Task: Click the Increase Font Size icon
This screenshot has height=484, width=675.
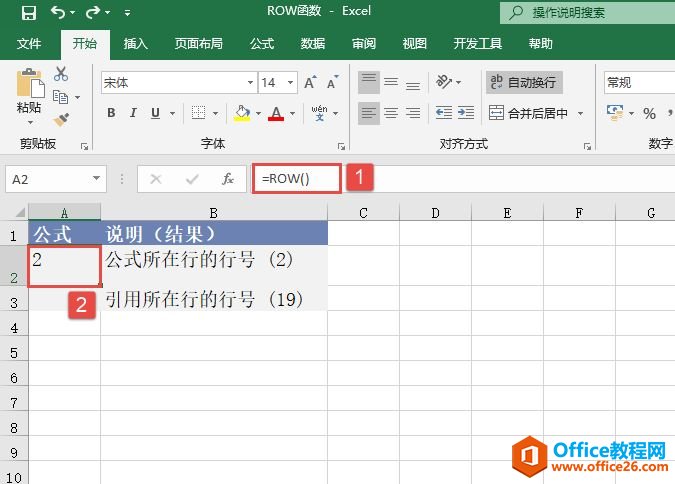Action: tap(310, 82)
